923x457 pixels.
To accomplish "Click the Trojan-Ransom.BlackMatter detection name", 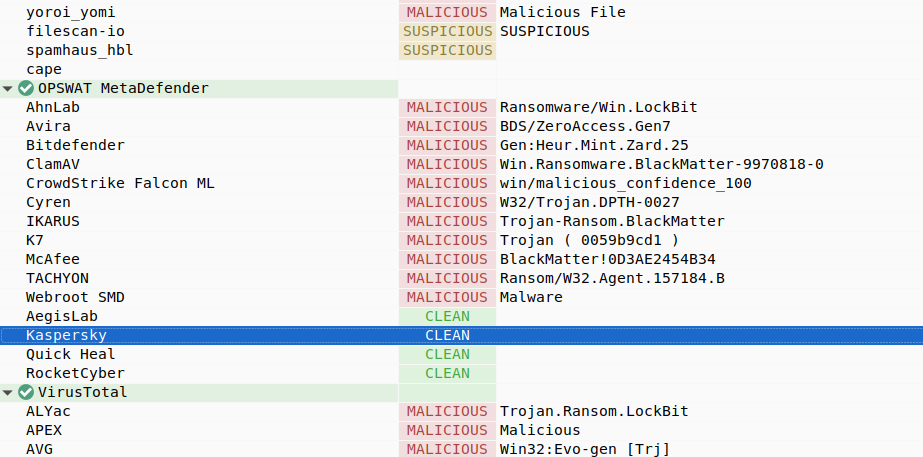I will [x=612, y=221].
